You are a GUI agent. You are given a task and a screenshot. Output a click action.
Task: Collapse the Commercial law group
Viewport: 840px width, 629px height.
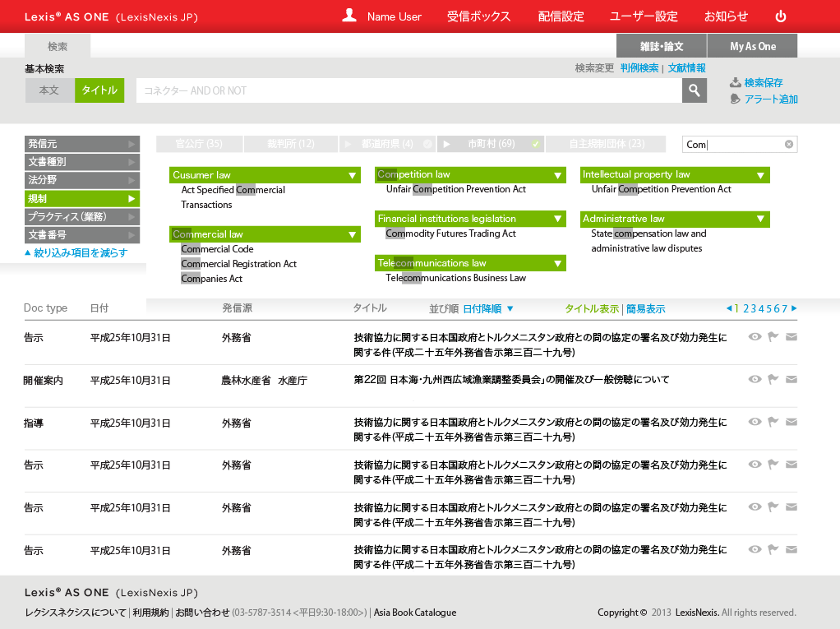pos(352,234)
